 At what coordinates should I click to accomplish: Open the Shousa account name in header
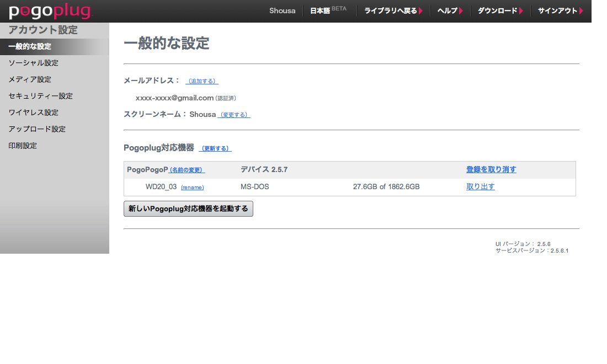pos(282,11)
